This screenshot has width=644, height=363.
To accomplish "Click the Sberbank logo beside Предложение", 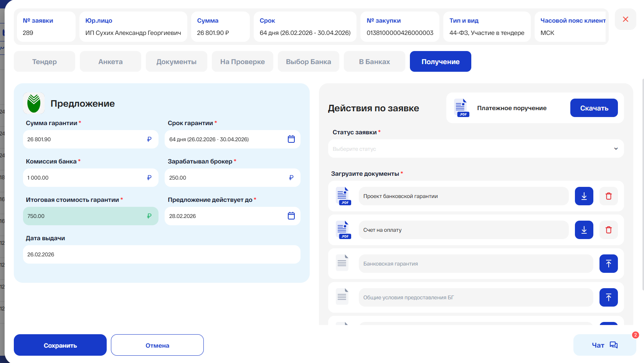I will coord(34,103).
